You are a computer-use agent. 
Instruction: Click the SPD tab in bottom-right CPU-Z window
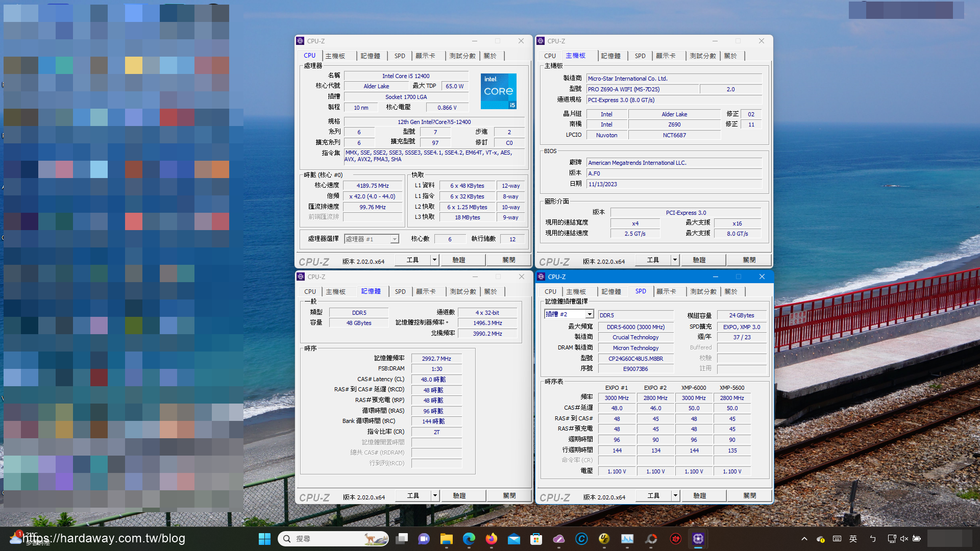point(640,291)
